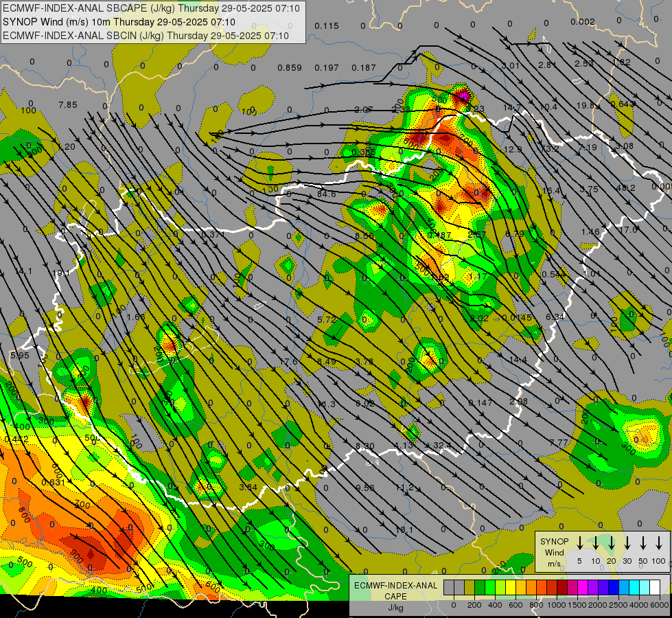This screenshot has height=618, width=672.
Task: Click the map value 3.78
Action: pos(364,362)
